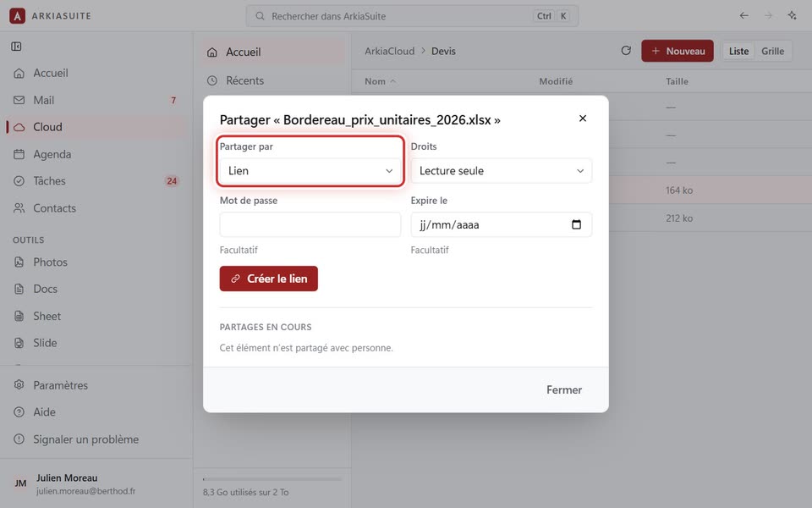Open the Photos tool

click(96, 262)
